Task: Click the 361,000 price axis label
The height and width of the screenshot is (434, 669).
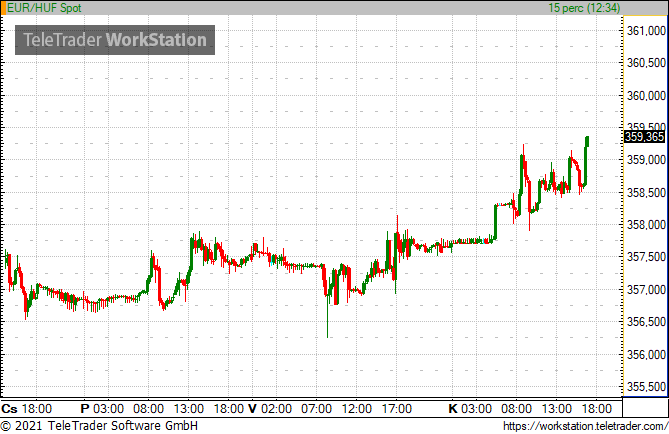Action: 646,31
